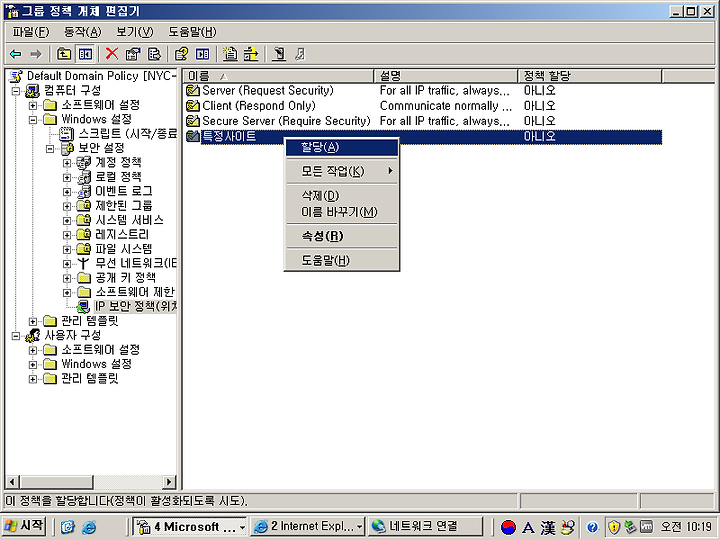Image resolution: width=720 pixels, height=540 pixels.
Task: Click the Korean flag language bar icon
Action: [508, 527]
